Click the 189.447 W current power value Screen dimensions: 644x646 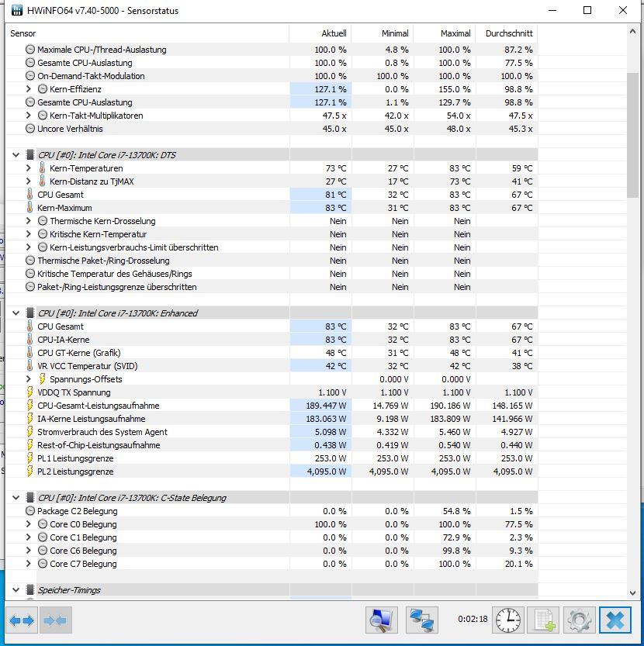tap(326, 406)
